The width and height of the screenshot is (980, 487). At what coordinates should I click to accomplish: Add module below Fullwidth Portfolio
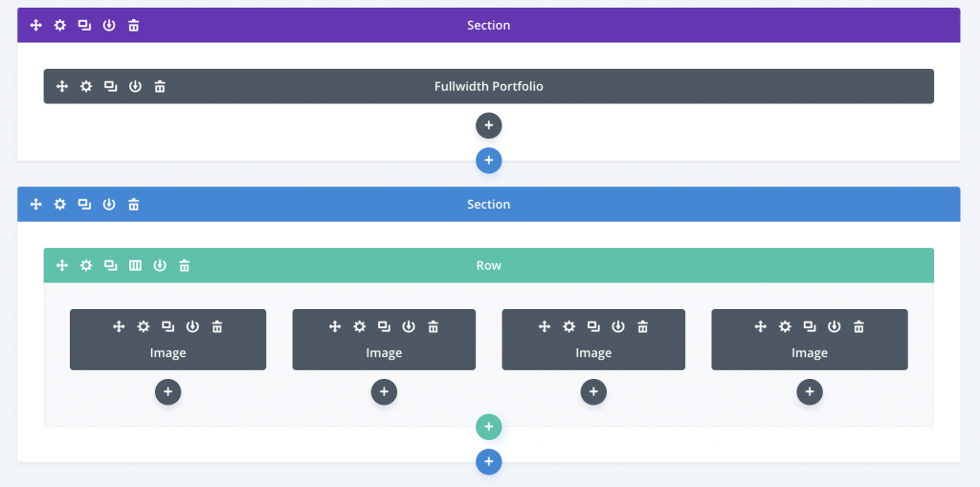click(489, 125)
